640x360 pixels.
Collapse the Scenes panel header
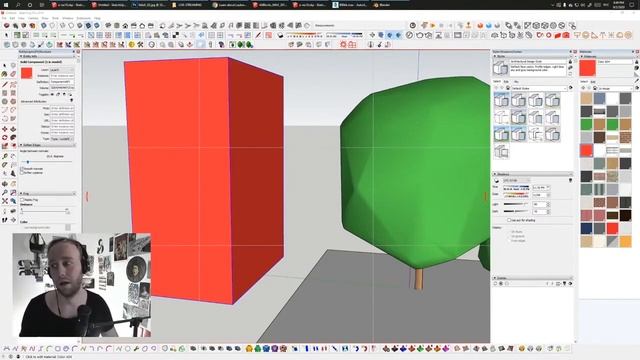pos(533,278)
